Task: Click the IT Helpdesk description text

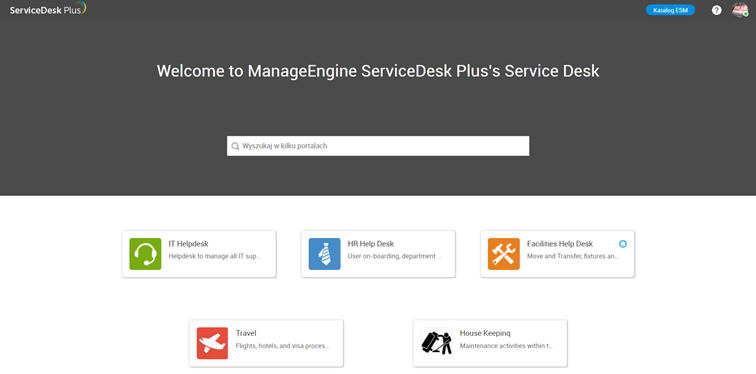Action: tap(214, 256)
